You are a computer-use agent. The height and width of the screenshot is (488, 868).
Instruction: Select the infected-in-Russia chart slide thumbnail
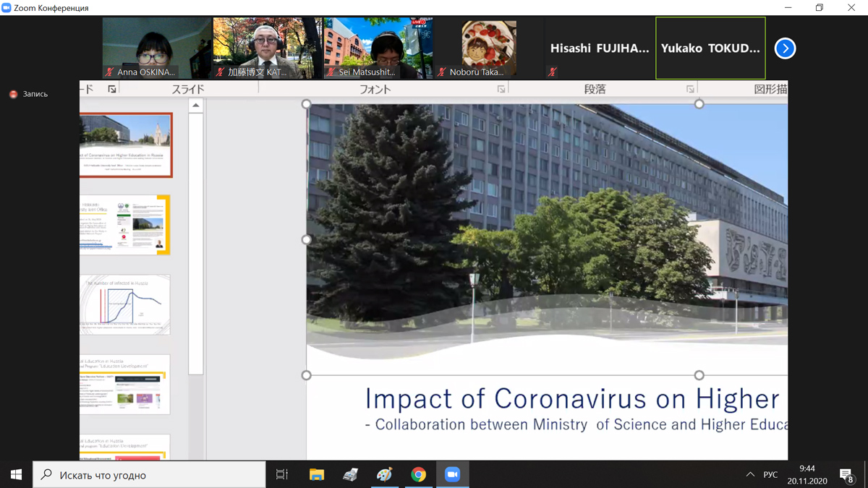point(124,304)
